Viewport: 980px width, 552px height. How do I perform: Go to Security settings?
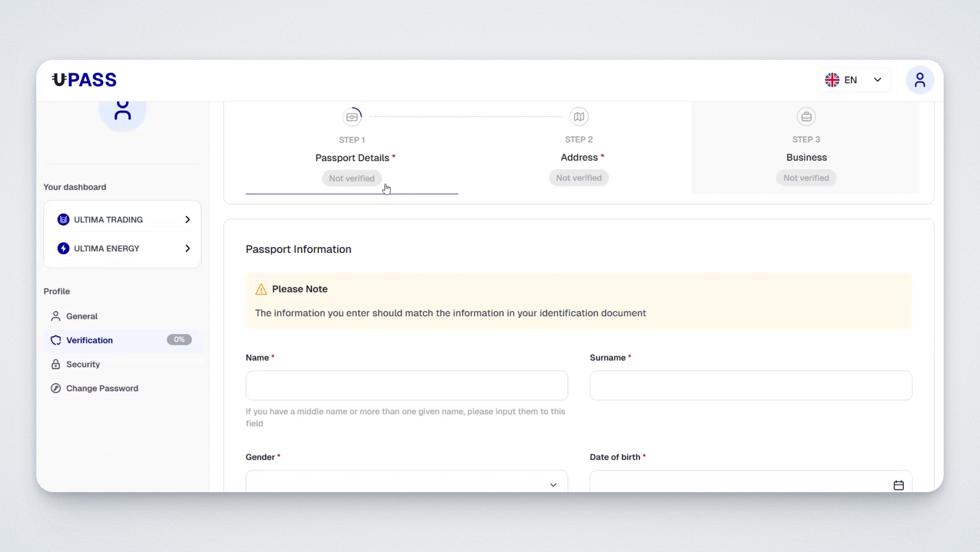[83, 364]
